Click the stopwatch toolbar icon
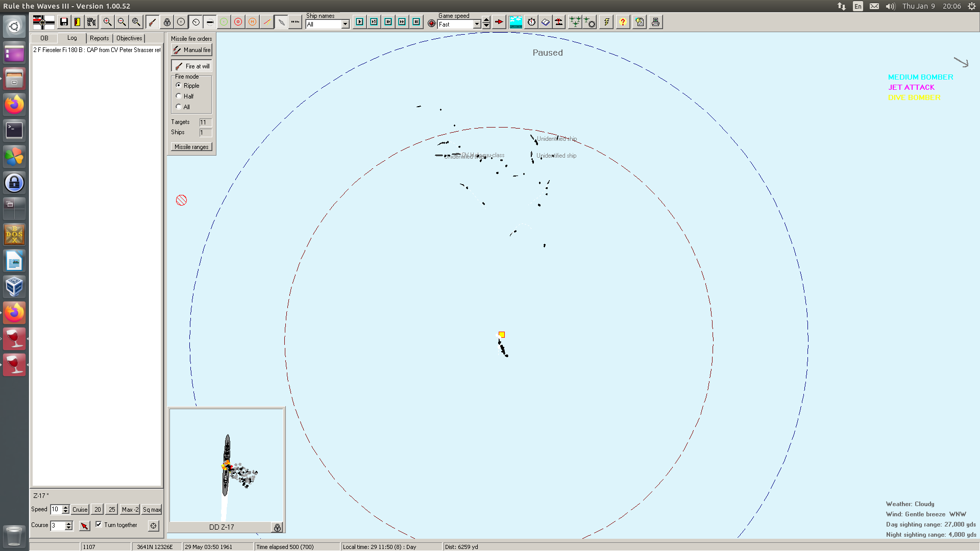 (531, 22)
